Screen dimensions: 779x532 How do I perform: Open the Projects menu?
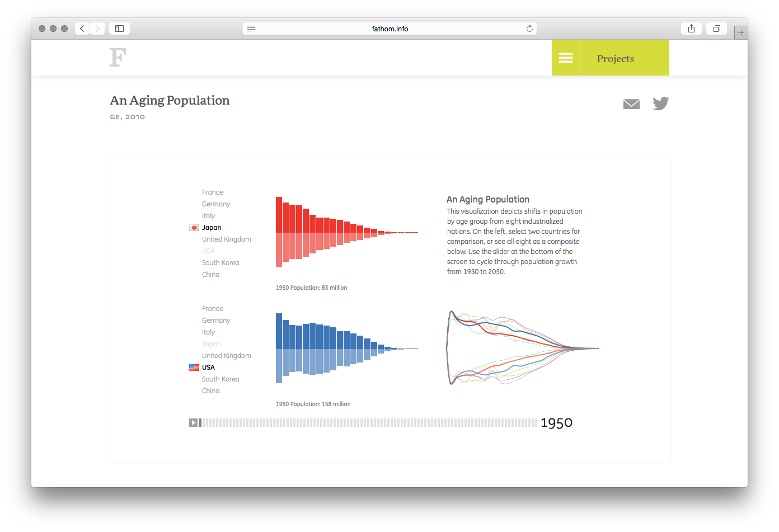tap(616, 58)
